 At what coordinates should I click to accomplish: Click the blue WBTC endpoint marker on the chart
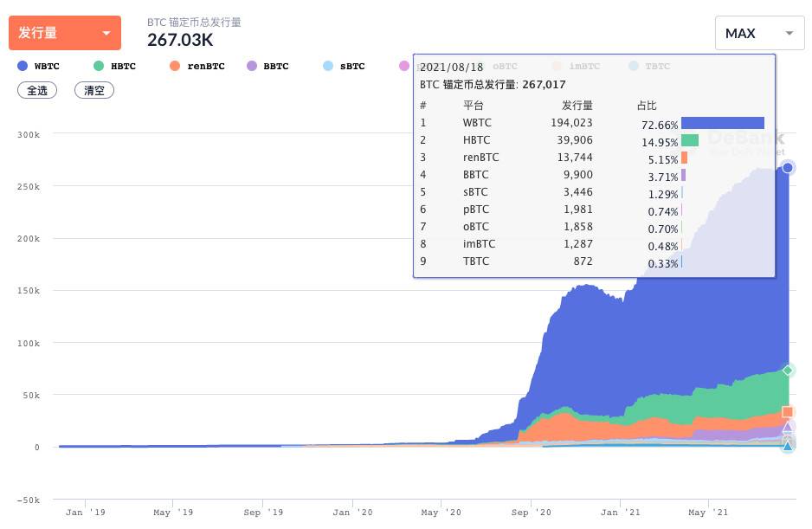point(787,168)
